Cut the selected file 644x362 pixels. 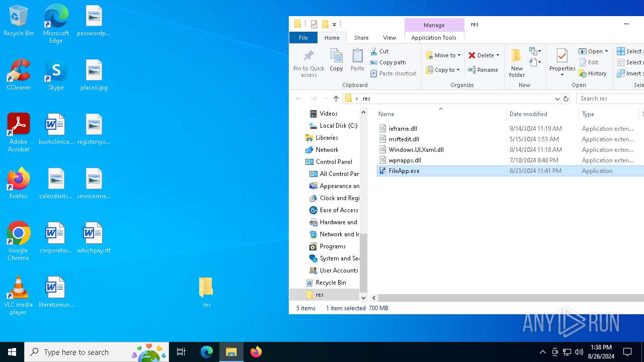(x=380, y=51)
